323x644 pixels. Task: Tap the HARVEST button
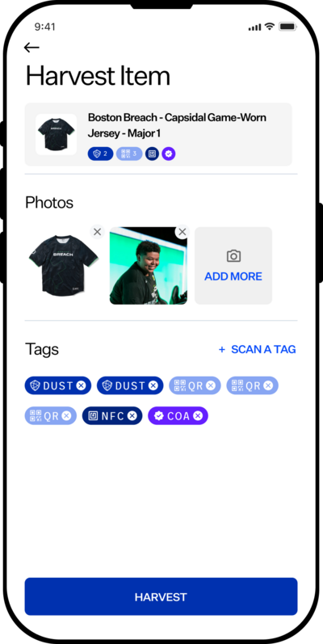161,597
